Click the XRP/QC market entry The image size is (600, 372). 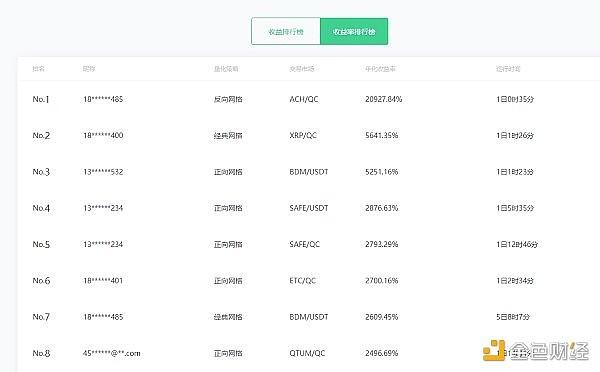click(x=303, y=135)
